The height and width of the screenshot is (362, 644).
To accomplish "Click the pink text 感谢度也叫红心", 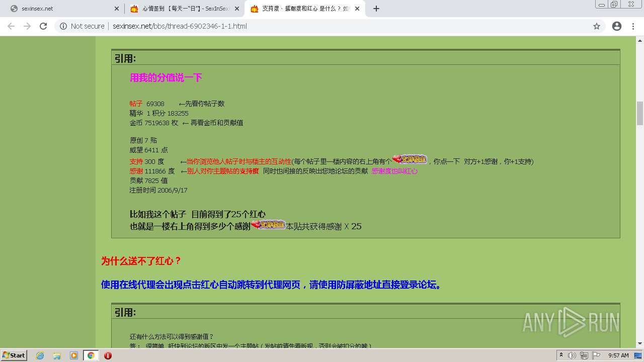I will point(394,171).
